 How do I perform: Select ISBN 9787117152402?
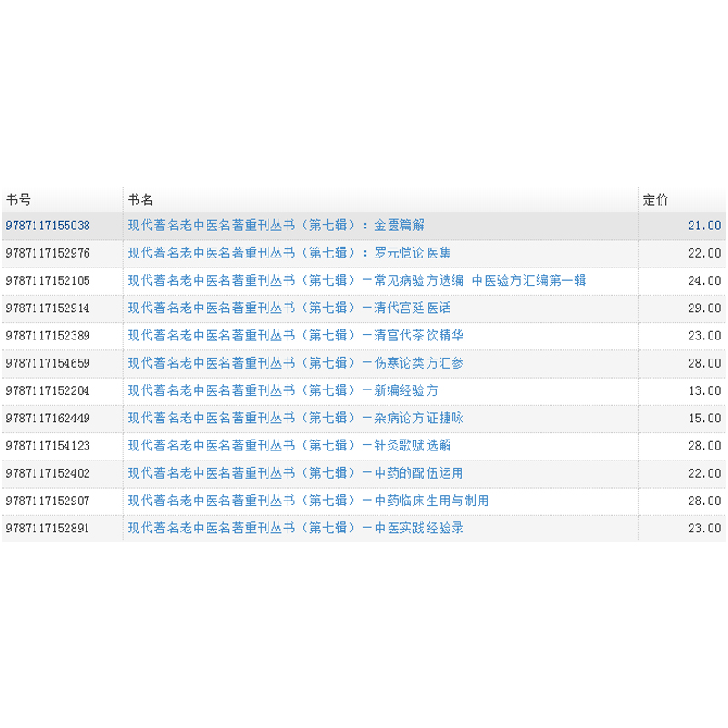point(48,473)
